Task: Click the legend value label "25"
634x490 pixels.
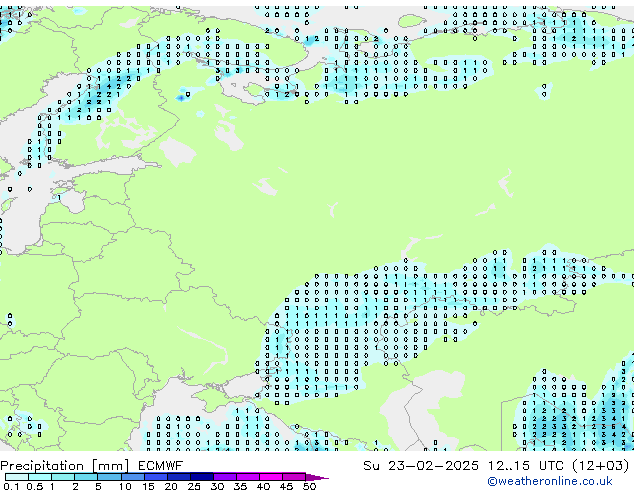Action: click(194, 486)
